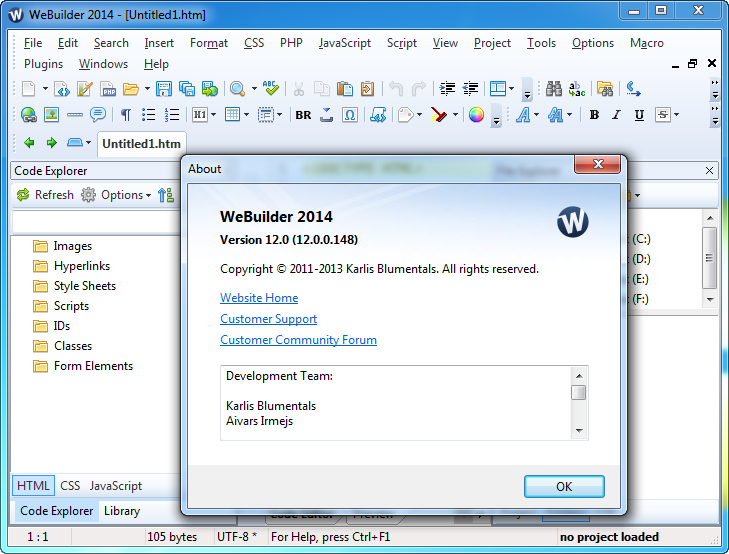Refresh the Code Explorer
729x554 pixels.
pyautogui.click(x=45, y=195)
